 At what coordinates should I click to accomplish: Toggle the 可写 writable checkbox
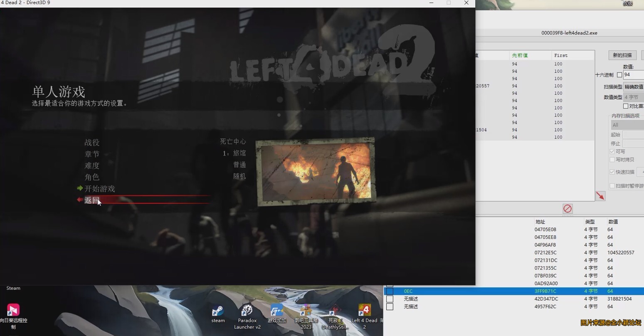pyautogui.click(x=612, y=151)
